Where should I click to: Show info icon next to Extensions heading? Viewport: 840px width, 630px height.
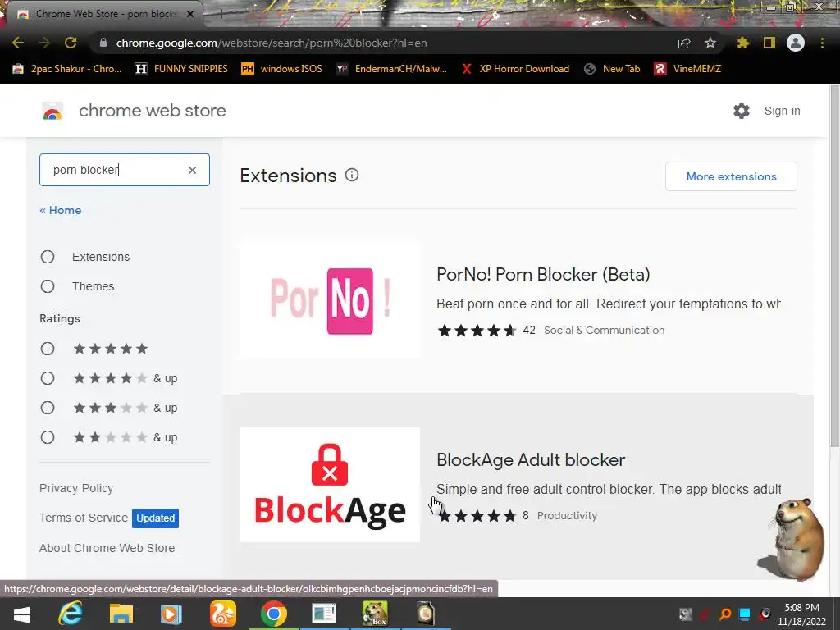pos(352,176)
